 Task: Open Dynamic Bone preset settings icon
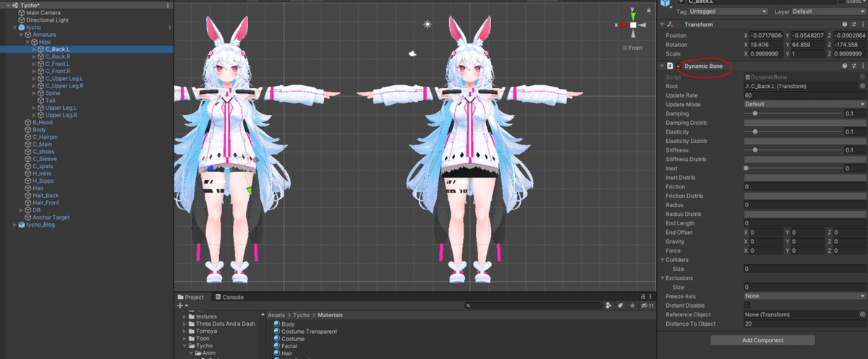point(854,66)
